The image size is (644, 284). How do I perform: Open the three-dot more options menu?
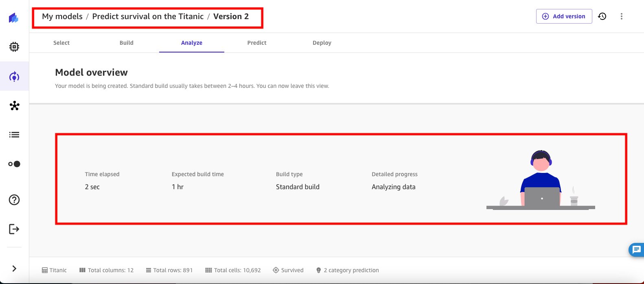(x=622, y=16)
